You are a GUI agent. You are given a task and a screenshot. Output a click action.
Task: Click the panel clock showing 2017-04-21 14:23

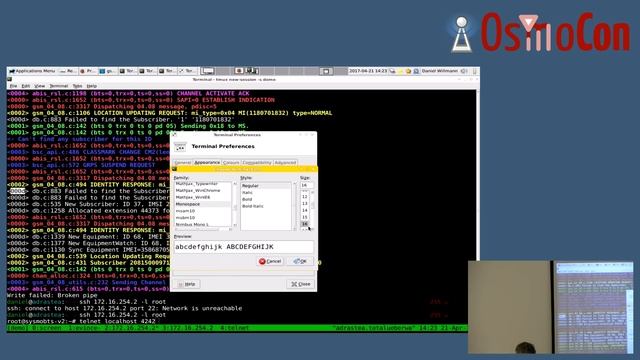click(367, 71)
